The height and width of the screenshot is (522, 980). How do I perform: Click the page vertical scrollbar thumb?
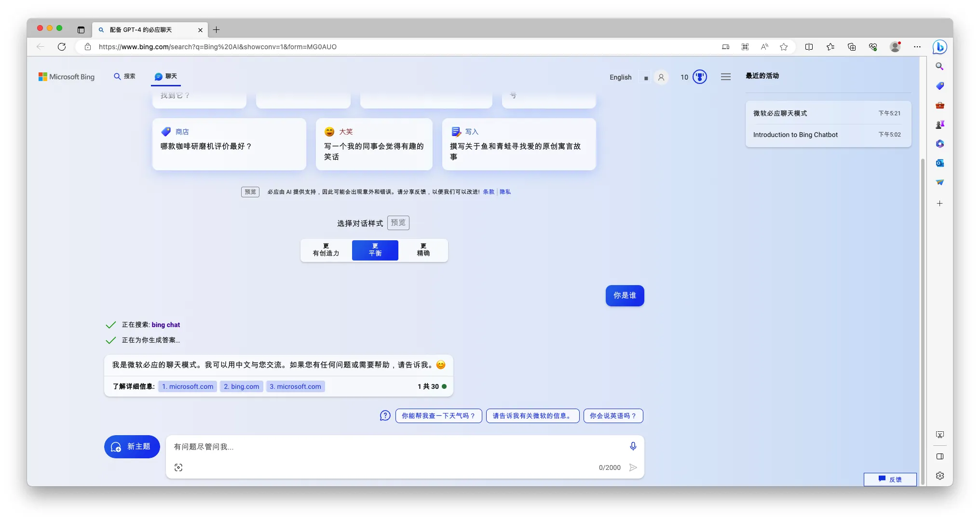click(923, 321)
